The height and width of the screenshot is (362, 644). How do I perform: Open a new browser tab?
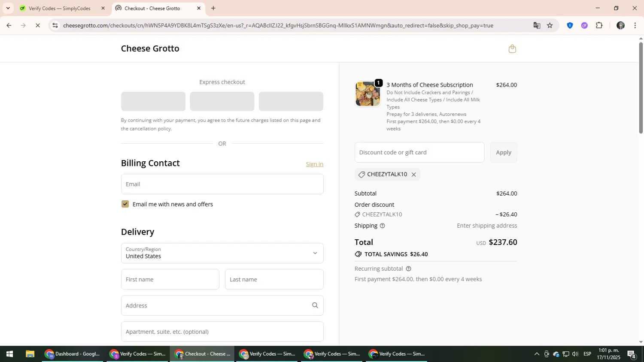click(213, 8)
